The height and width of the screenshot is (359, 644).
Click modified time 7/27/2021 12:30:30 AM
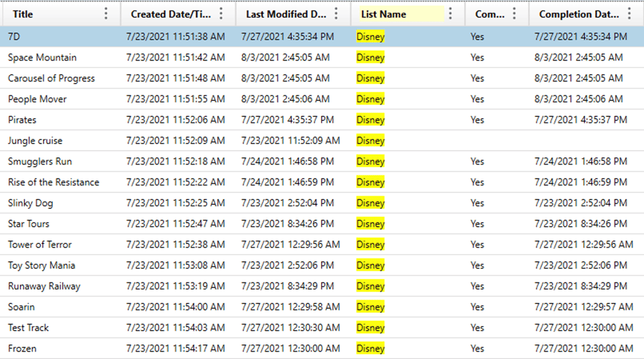point(291,328)
